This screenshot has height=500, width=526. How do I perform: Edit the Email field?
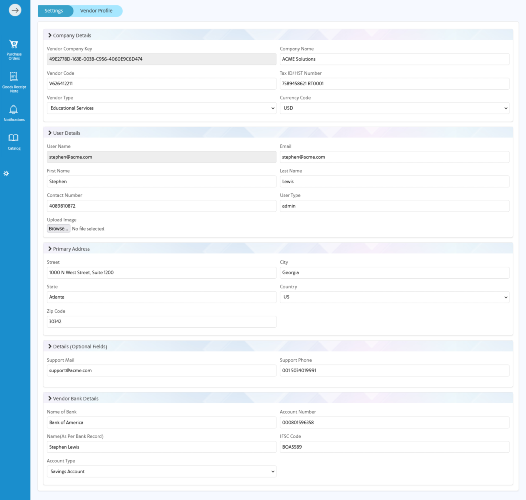[394, 157]
